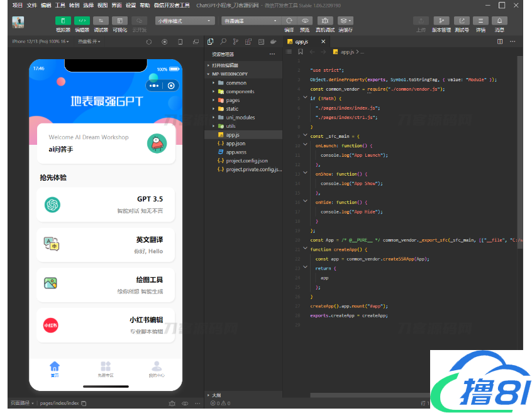The image size is (532, 413).
Task: Click the simulator stop/record circle icon
Action: [x=165, y=42]
